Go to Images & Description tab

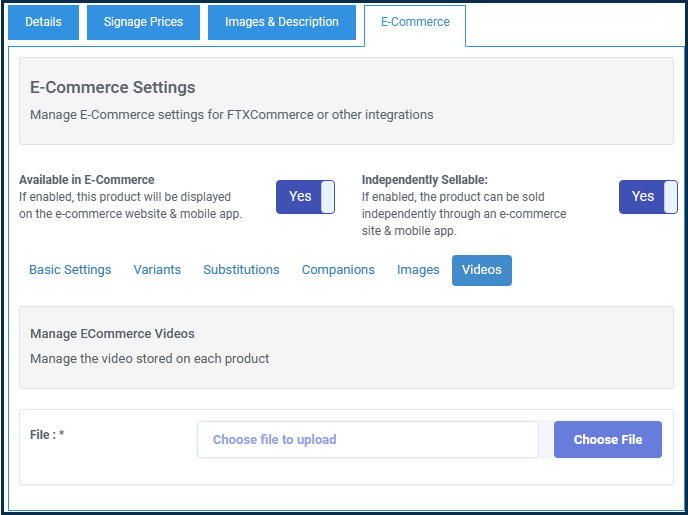click(x=282, y=22)
